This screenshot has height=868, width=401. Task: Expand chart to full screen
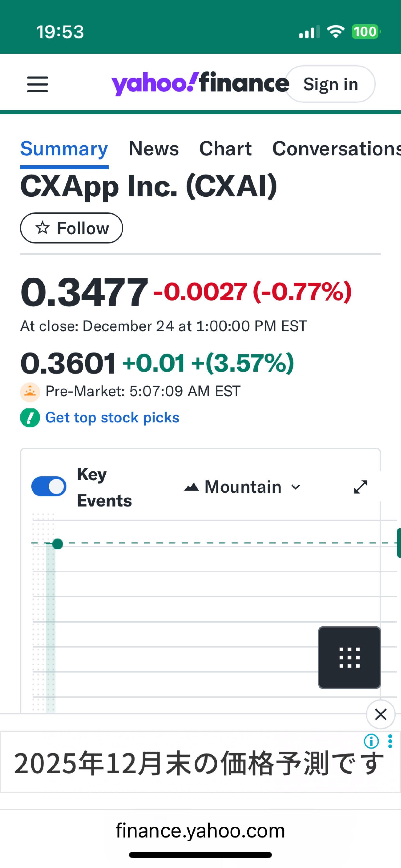360,487
